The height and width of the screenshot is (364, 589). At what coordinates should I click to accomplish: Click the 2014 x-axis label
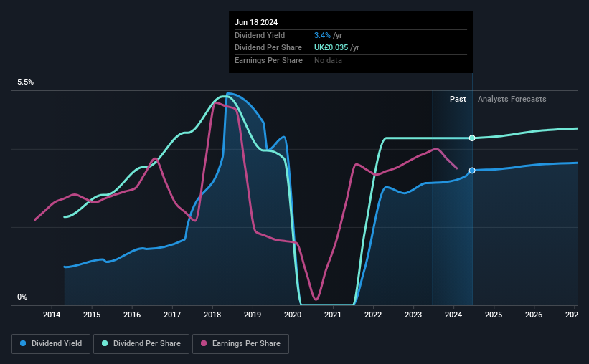52,315
